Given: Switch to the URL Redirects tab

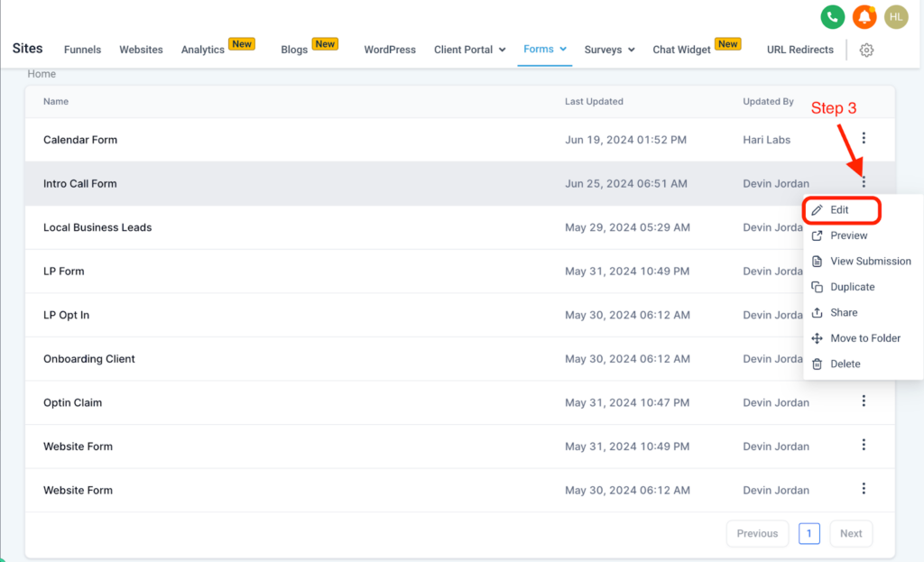Looking at the screenshot, I should 799,50.
